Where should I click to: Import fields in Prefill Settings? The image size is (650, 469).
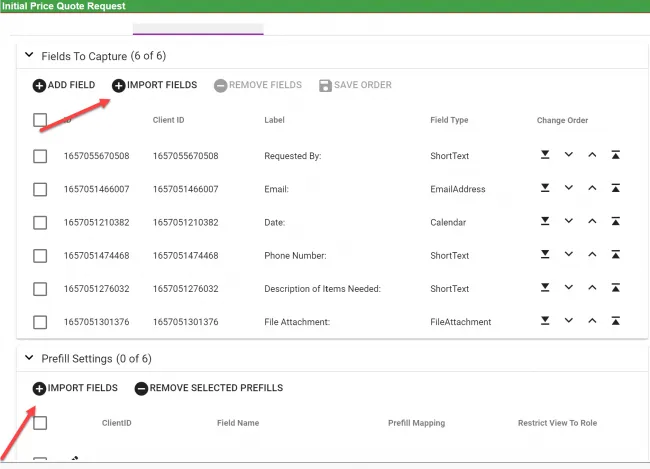pyautogui.click(x=75, y=388)
